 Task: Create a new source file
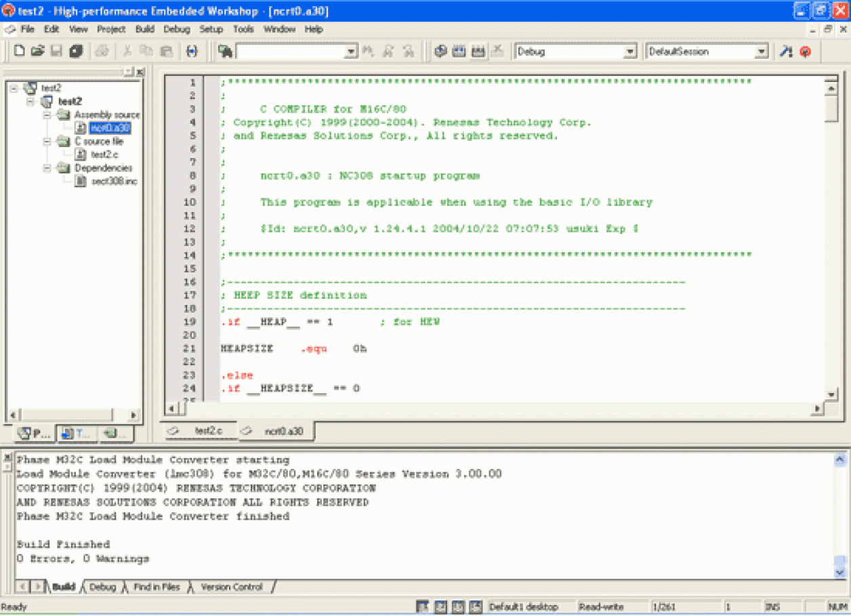[x=18, y=51]
